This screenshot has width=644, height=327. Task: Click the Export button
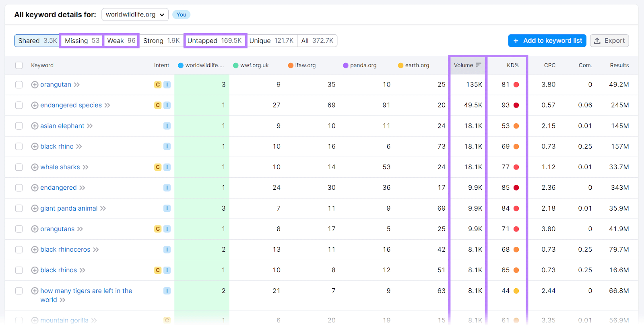[609, 41]
